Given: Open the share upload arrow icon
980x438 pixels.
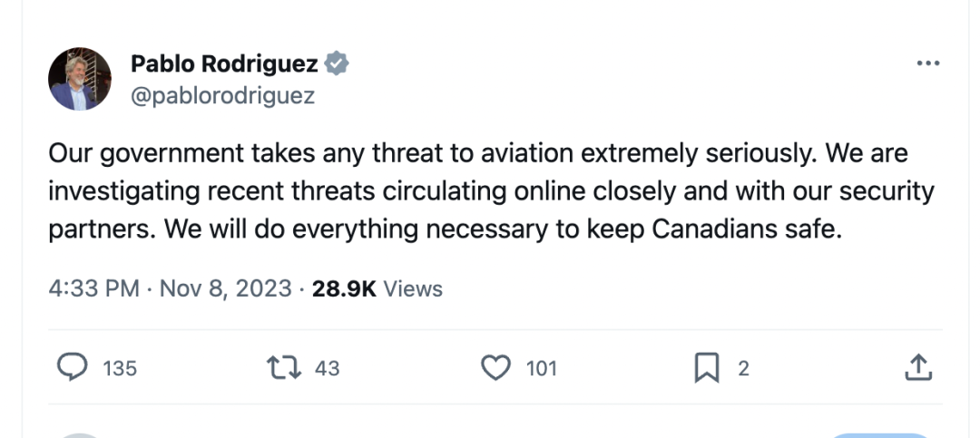Looking at the screenshot, I should pos(918,367).
